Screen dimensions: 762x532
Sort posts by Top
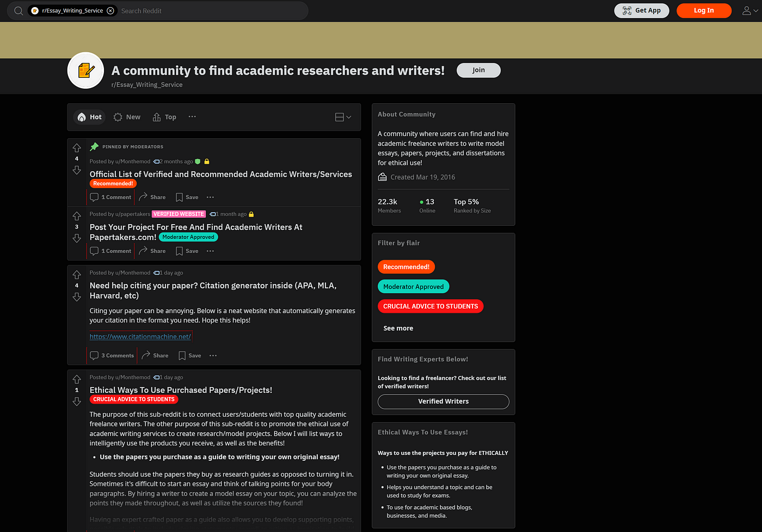pyautogui.click(x=164, y=117)
